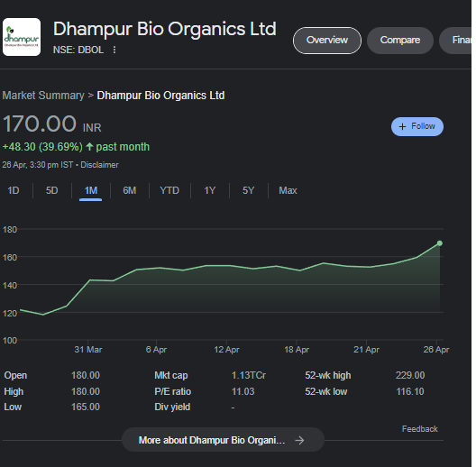Click the +48.30 (39.69%) change text

tap(42, 147)
